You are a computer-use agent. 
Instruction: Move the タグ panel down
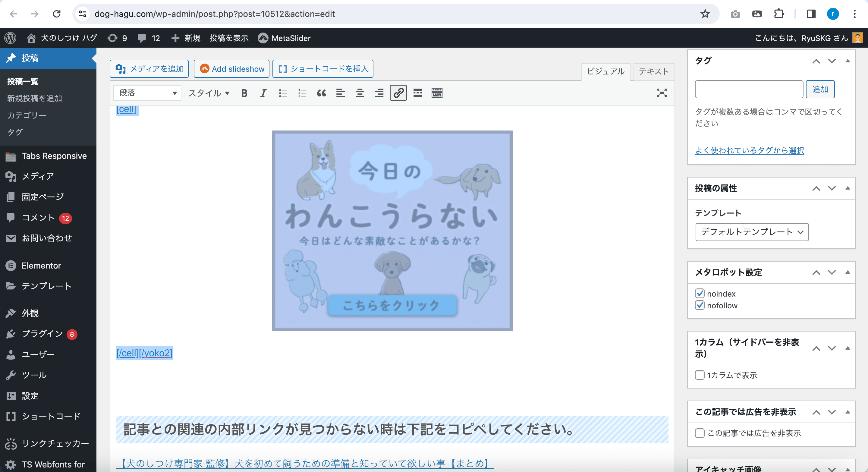click(x=832, y=61)
